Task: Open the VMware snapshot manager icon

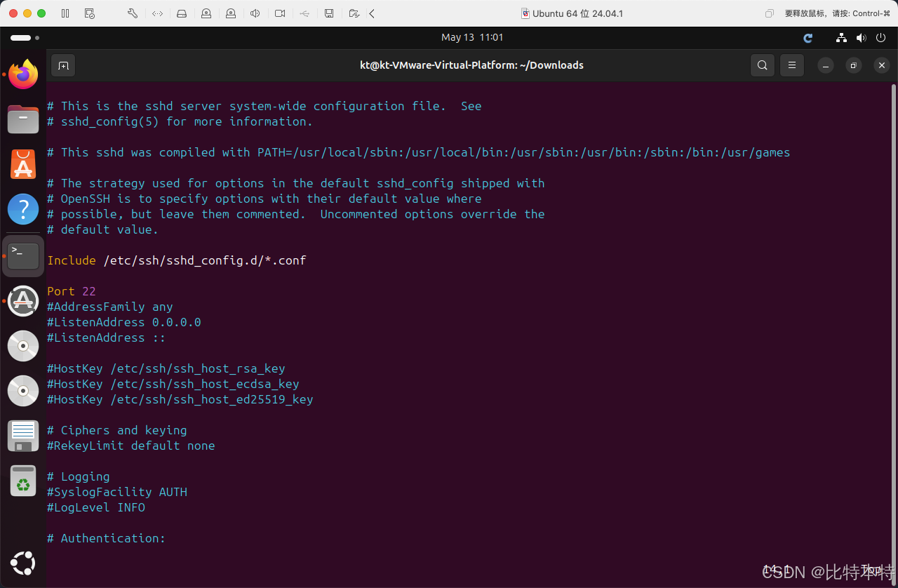Action: pos(89,13)
